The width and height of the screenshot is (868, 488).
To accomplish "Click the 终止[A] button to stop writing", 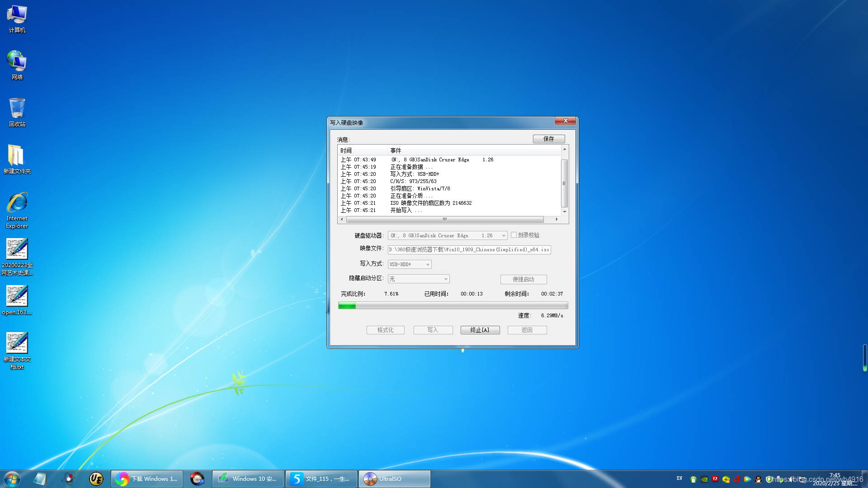I will pos(480,330).
